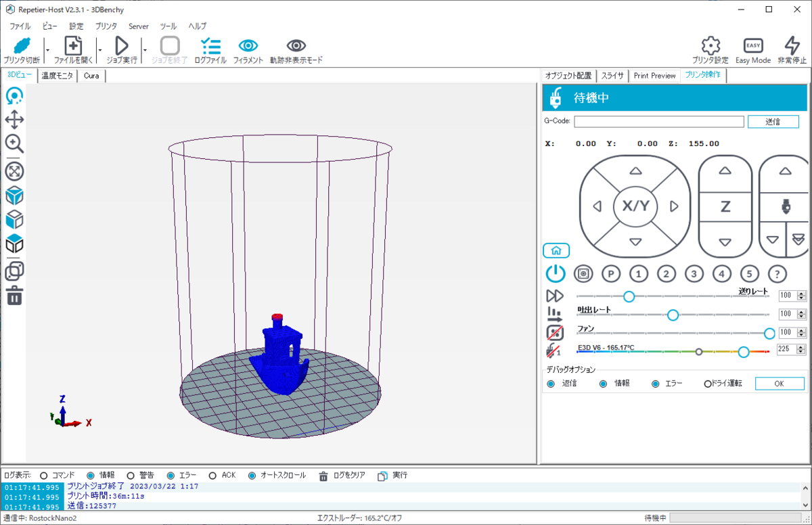
Task: Toggle オートスクロール auto scroll option
Action: click(277, 475)
